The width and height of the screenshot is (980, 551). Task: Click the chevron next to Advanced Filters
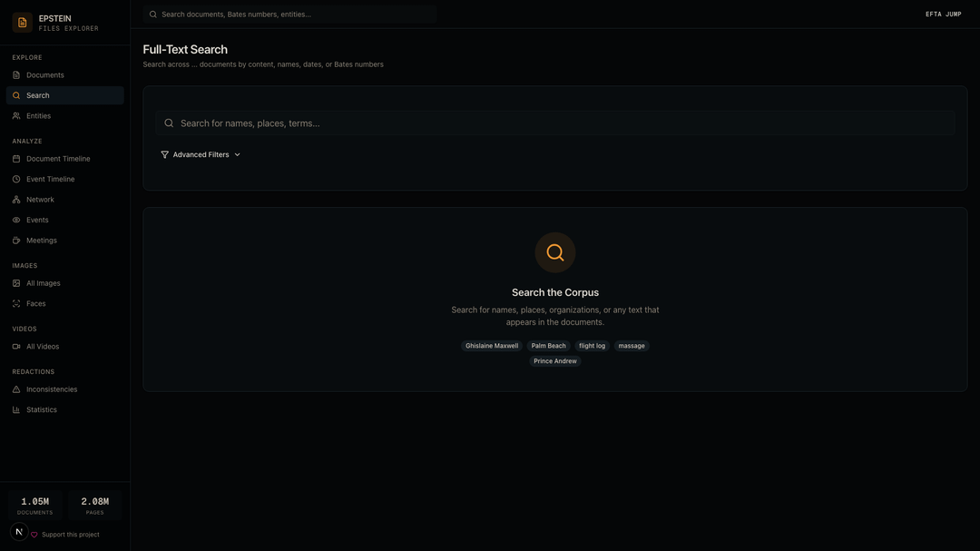click(x=238, y=155)
